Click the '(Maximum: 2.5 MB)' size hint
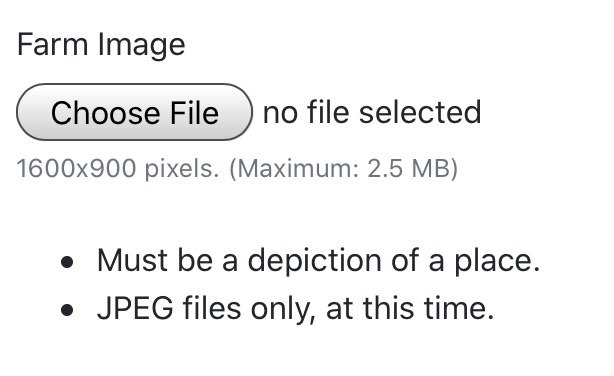This screenshot has height=376, width=614. click(343, 169)
